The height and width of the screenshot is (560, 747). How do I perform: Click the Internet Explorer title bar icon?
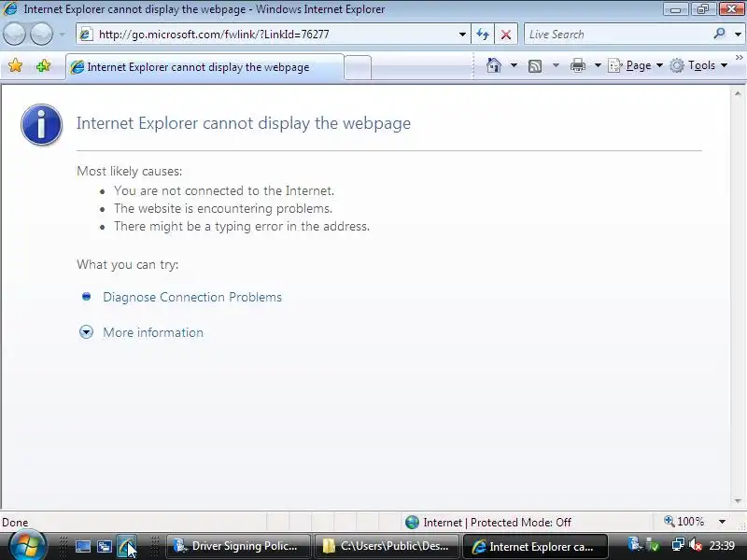coord(10,8)
